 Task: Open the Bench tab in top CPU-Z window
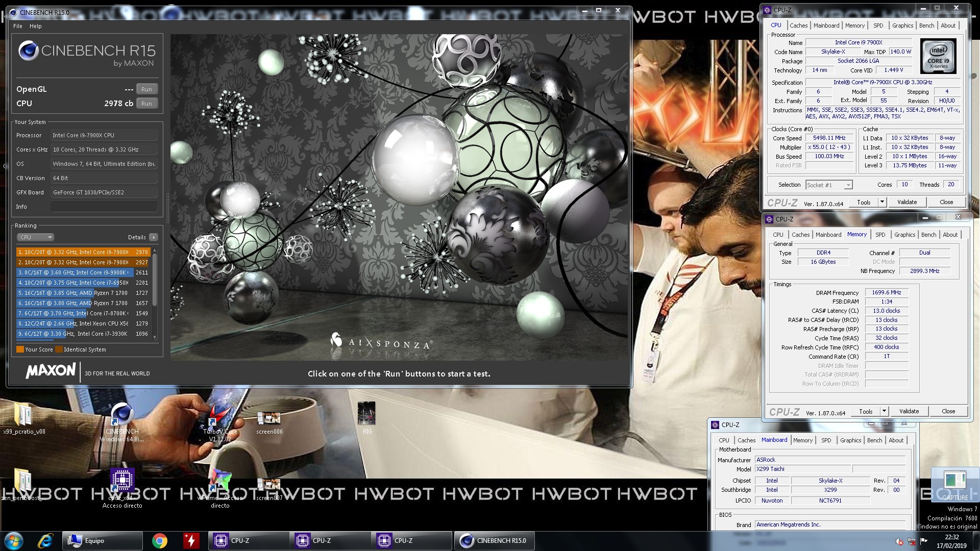926,26
